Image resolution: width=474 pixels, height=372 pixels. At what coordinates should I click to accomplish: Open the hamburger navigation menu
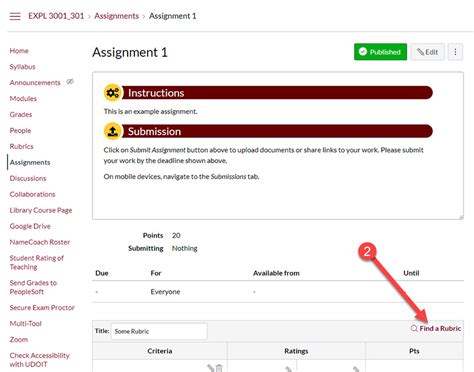click(15, 16)
